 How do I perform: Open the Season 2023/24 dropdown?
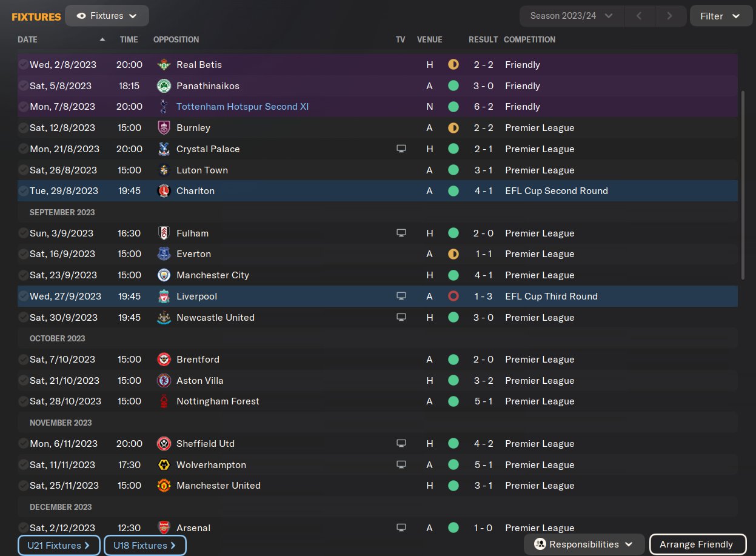[571, 16]
